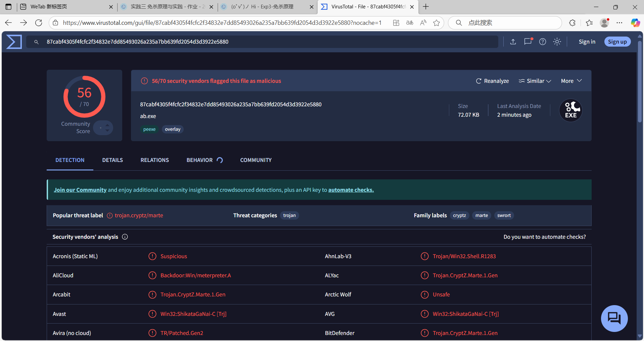This screenshot has height=341, width=644.
Task: Switch to the COMMUNITY tab
Action: pos(256,160)
